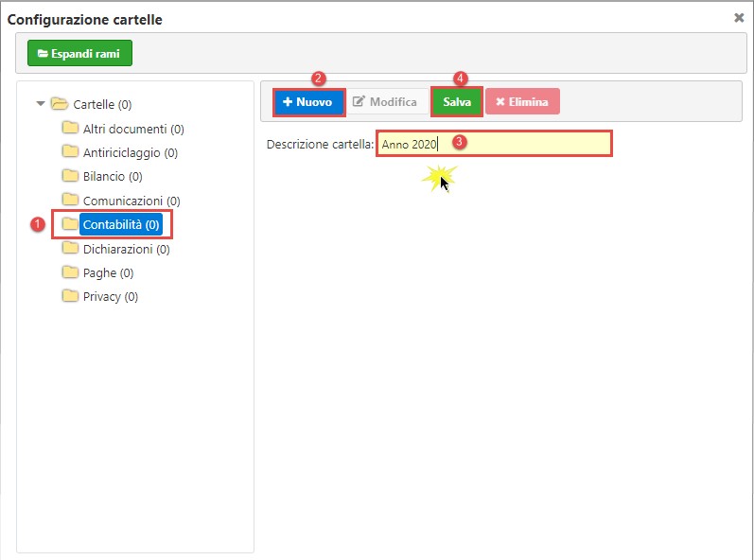Click the Contabilità folder icon

70,224
